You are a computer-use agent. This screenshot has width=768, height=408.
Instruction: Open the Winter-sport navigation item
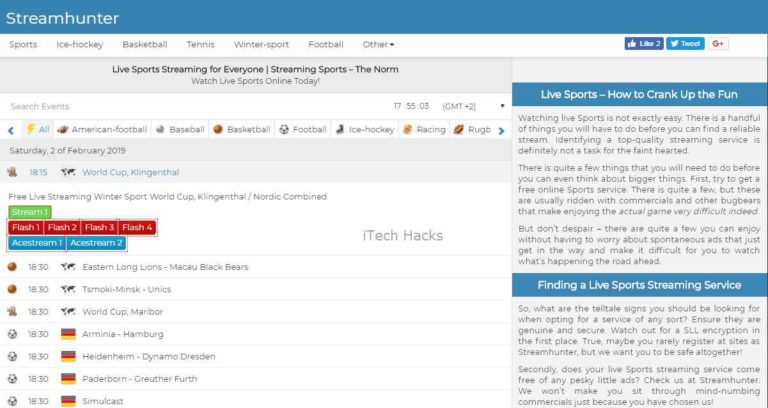click(261, 44)
